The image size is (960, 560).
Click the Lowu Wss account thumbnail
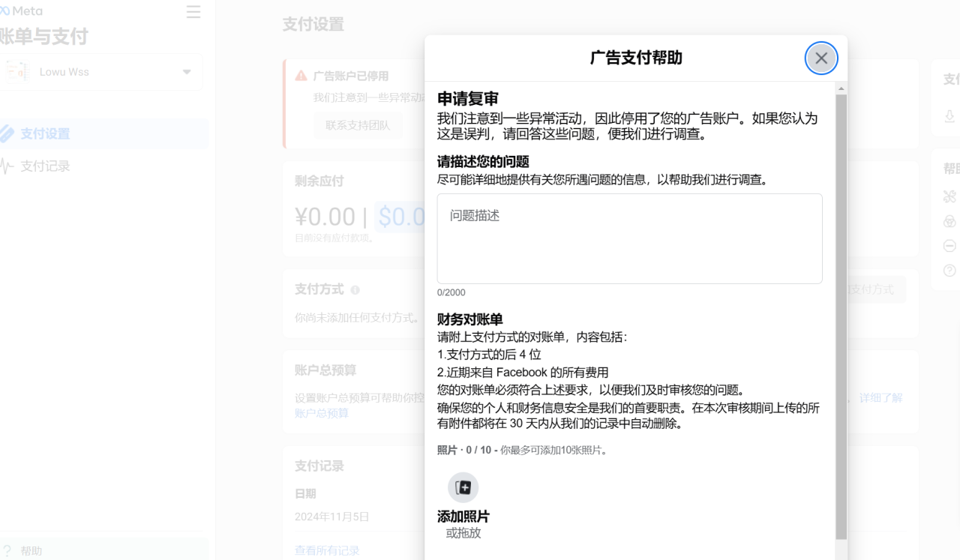click(17, 72)
